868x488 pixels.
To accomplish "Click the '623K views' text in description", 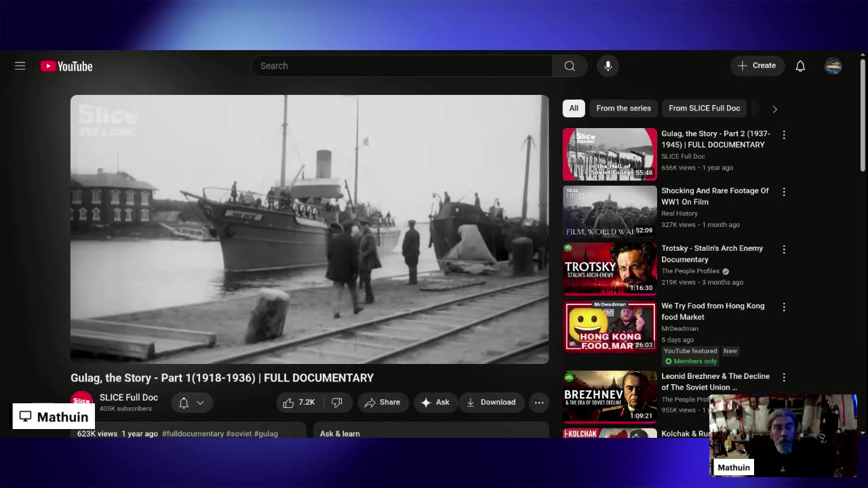I will (97, 434).
